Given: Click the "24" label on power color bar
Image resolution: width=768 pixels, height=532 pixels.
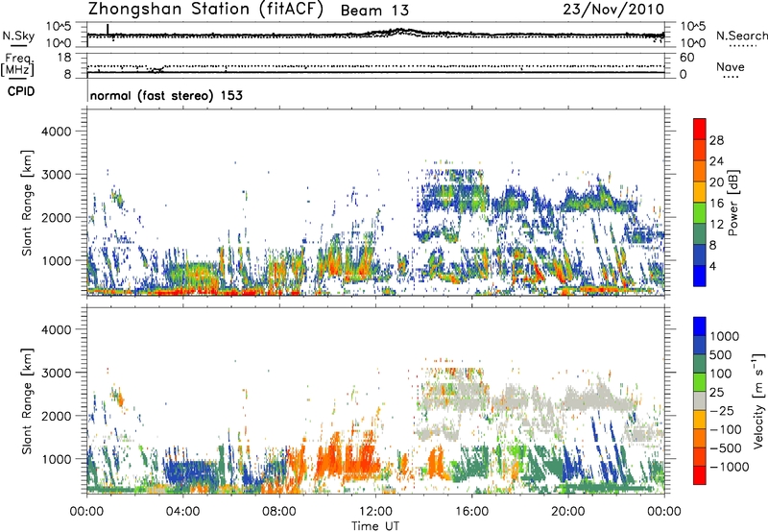Looking at the screenshot, I should (x=716, y=161).
